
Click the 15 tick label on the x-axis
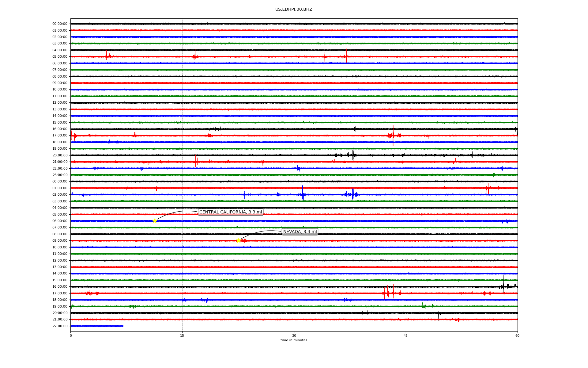click(182, 335)
